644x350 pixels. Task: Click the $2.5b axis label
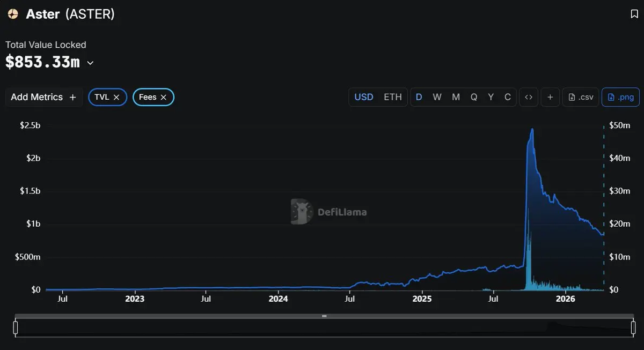30,125
